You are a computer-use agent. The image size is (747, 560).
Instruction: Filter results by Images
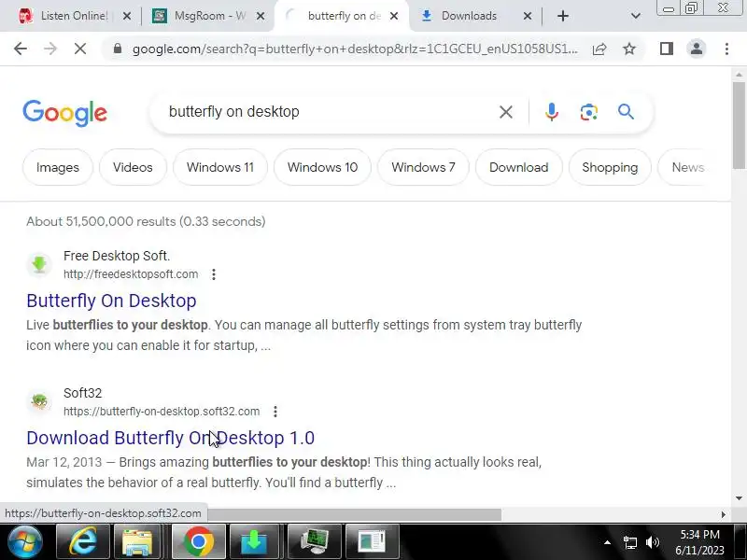58,168
